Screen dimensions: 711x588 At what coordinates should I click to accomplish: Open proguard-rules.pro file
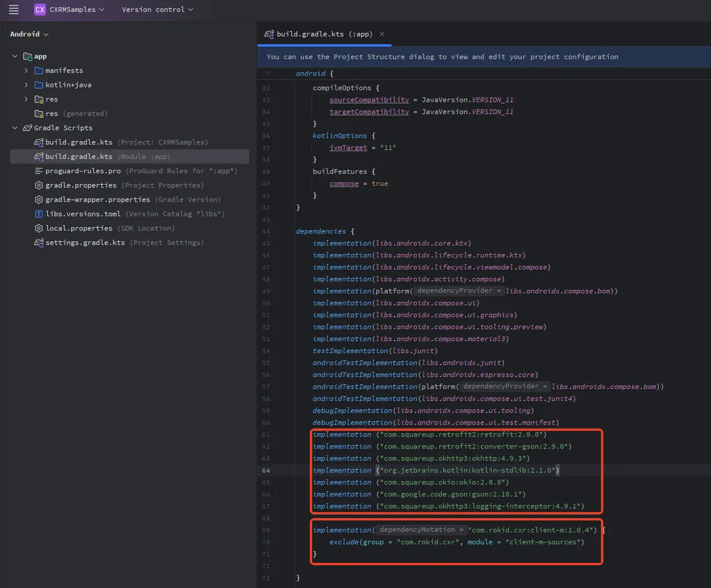[x=141, y=171]
